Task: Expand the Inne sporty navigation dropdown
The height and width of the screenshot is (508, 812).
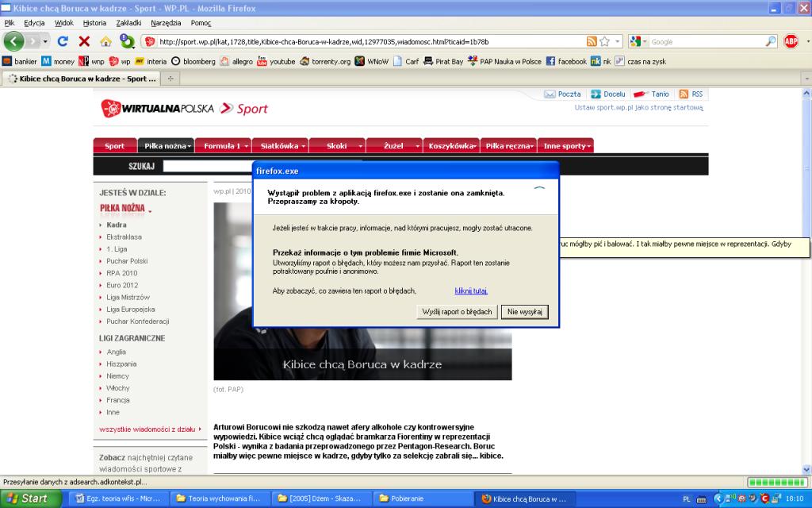Action: [x=589, y=146]
